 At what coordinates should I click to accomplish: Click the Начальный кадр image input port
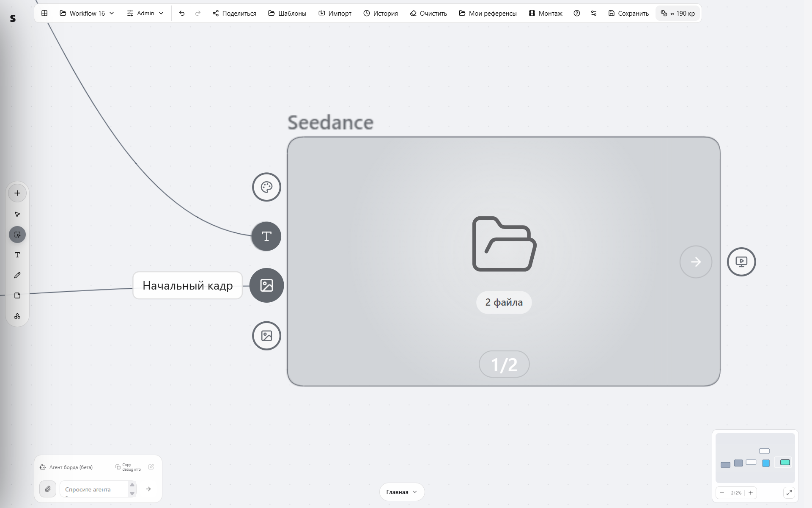266,285
